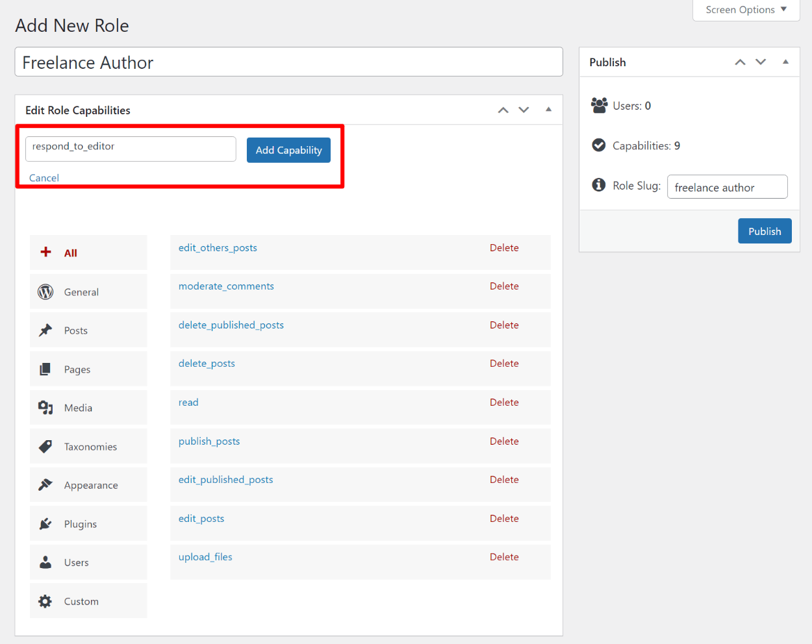Collapse the Edit Role Capabilities panel

(x=548, y=110)
